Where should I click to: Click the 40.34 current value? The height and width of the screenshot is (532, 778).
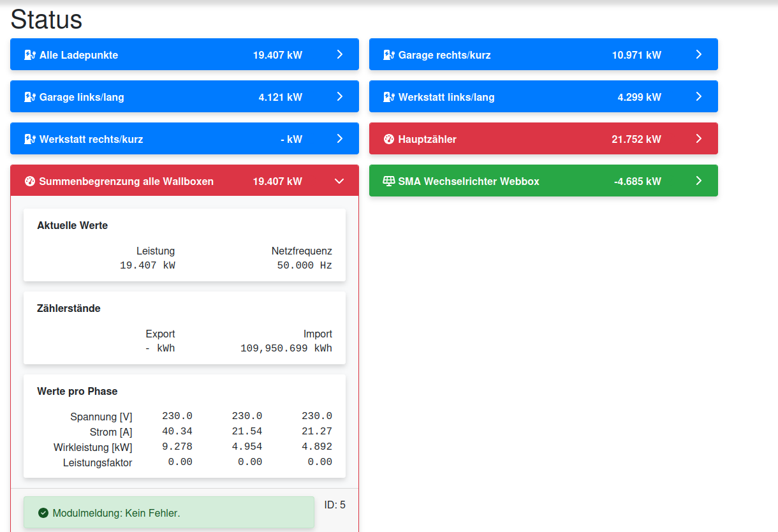(177, 431)
